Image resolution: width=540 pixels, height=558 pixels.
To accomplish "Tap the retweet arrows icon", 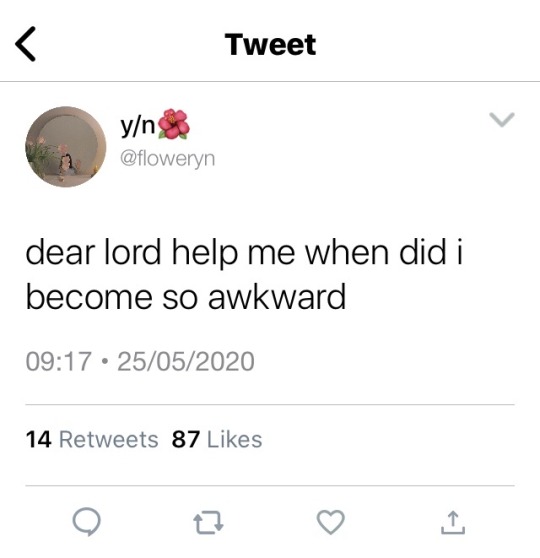I will (x=209, y=522).
